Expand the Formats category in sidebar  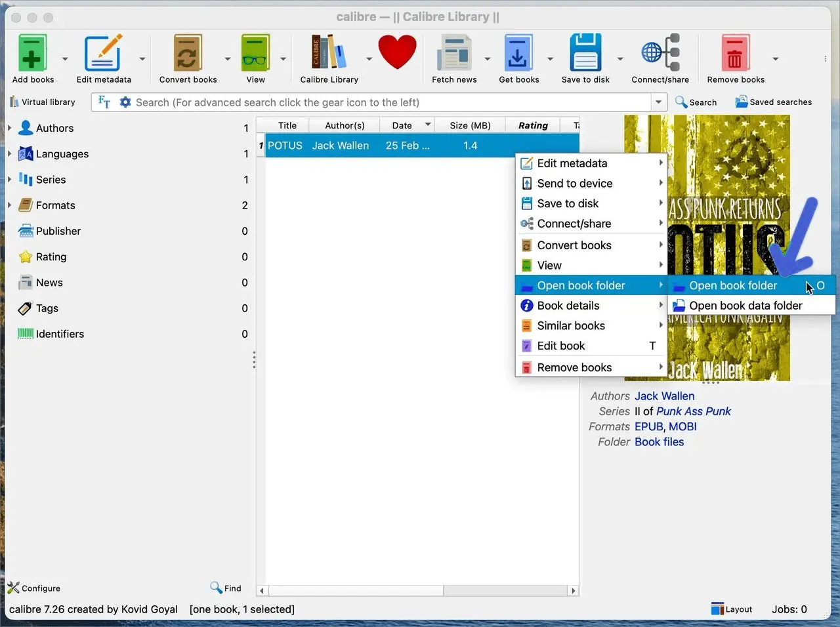pyautogui.click(x=10, y=205)
